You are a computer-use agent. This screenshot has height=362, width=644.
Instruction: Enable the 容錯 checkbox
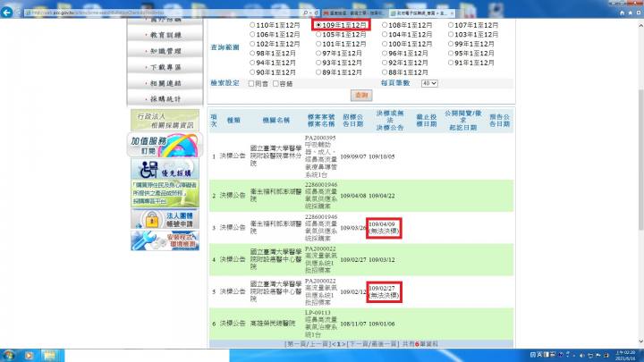coord(279,82)
